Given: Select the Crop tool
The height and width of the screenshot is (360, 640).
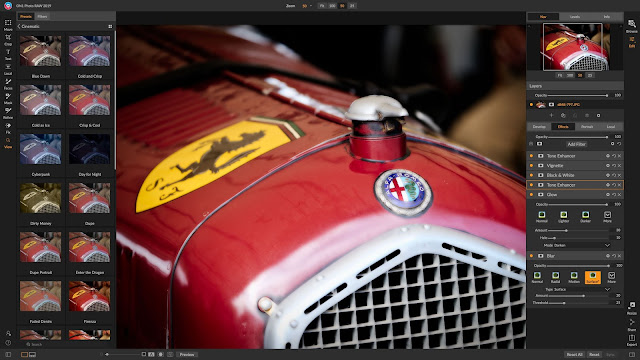Looking at the screenshot, I should click(8, 39).
